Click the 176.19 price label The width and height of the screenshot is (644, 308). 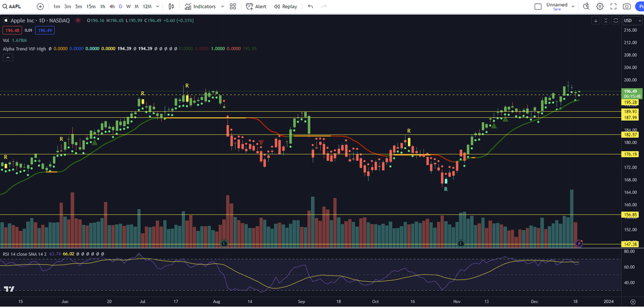coord(630,154)
